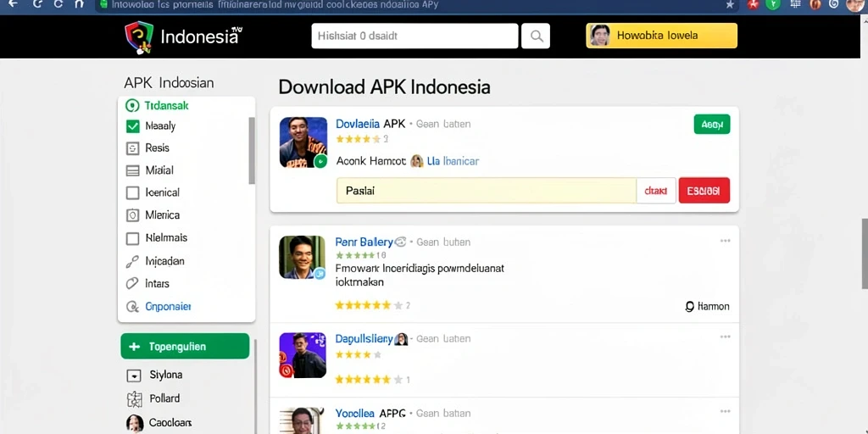Focus the Paslai yellow input field
The image size is (868, 434).
point(486,191)
